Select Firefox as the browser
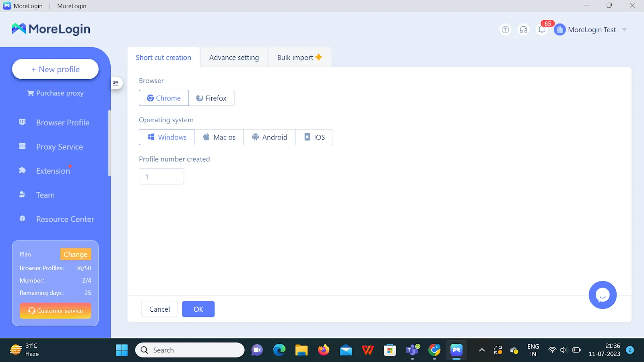644x362 pixels. point(211,98)
